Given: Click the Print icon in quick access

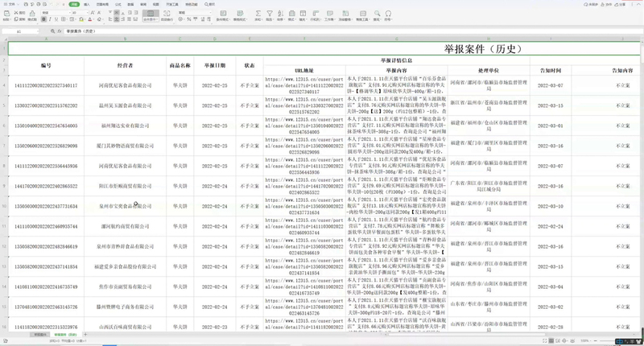Looking at the screenshot, I should coord(38,4).
